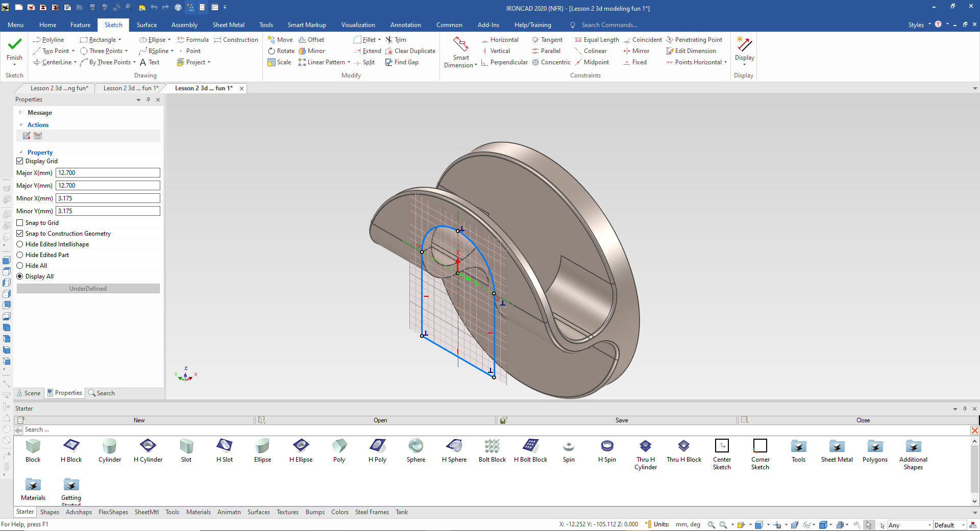Open the Rectangle dropdown arrow
The height and width of the screenshot is (531, 980).
120,40
